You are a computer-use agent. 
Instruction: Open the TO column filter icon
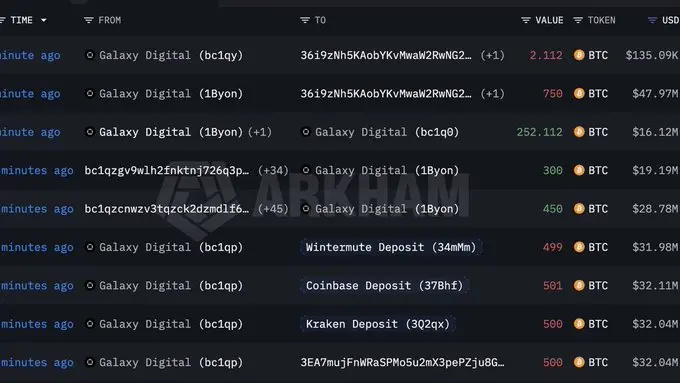[x=305, y=20]
